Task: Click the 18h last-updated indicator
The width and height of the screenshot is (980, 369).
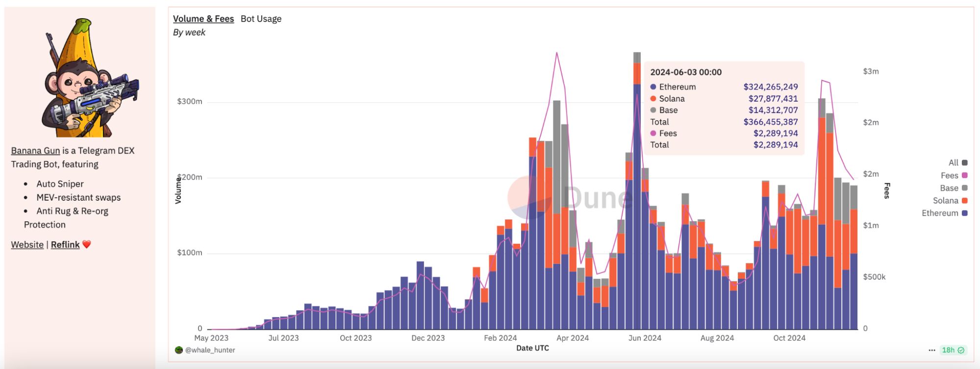Action: click(948, 350)
